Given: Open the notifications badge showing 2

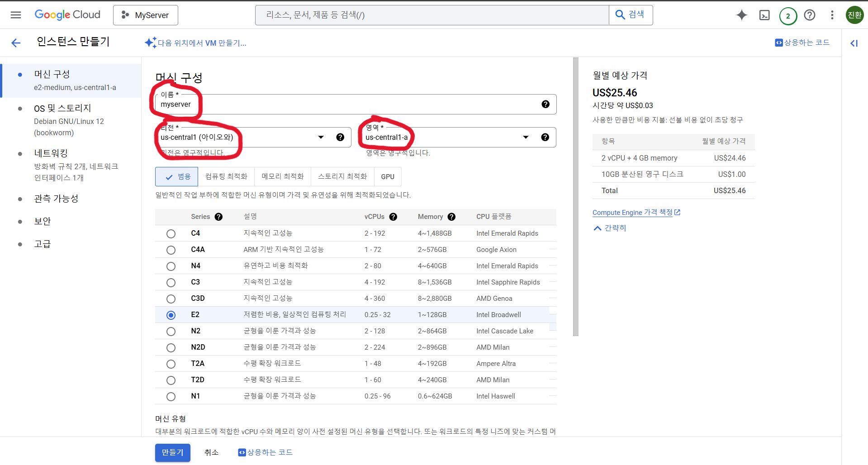Looking at the screenshot, I should click(787, 16).
